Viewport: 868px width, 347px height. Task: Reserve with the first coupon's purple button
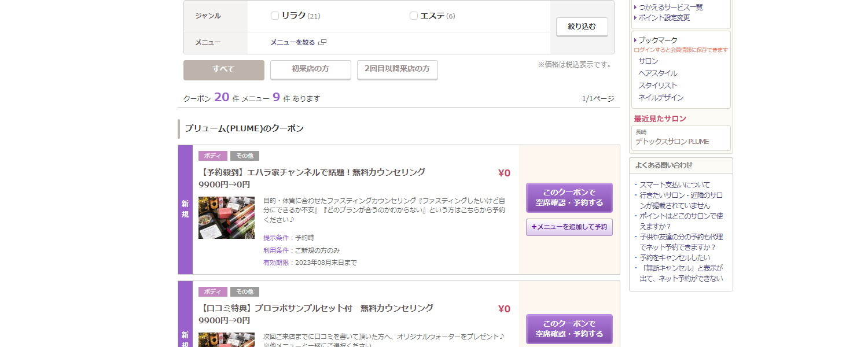[x=569, y=198]
